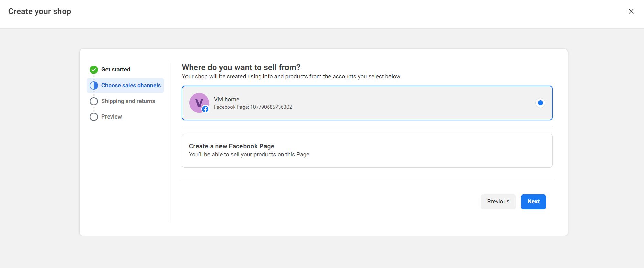644x268 pixels.
Task: Click the Vivi home page name
Action: (227, 99)
